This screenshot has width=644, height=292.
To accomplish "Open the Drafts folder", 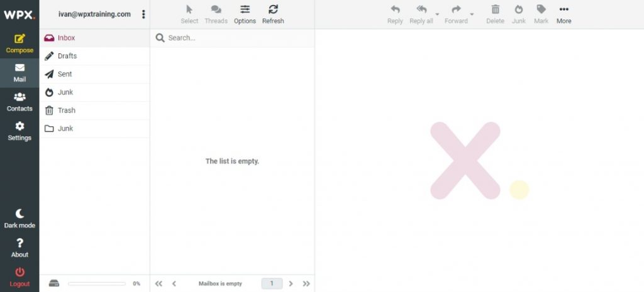I will pyautogui.click(x=67, y=56).
